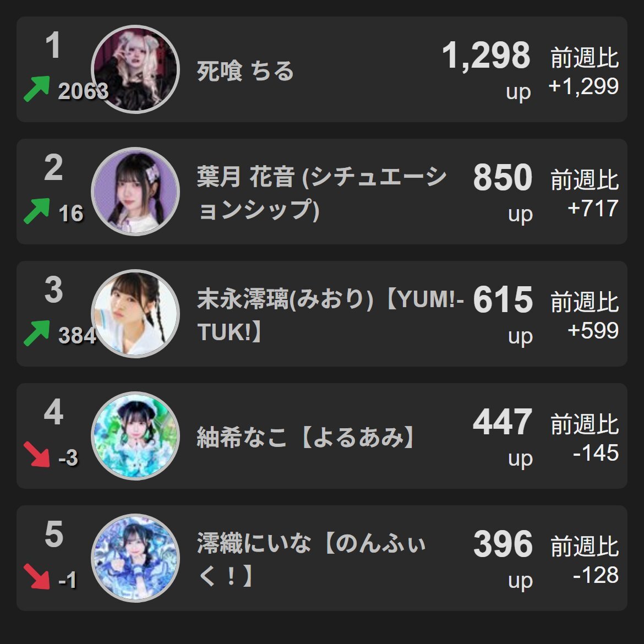
Task: Click the name 葉月 花音 (シチュエーションシップ)
Action: 321,193
